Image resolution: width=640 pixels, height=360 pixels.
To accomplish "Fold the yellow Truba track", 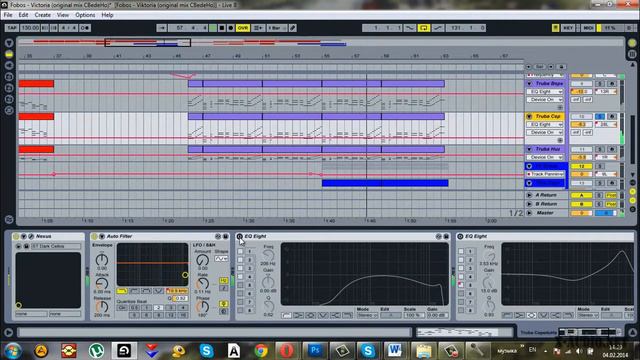I will tap(529, 116).
